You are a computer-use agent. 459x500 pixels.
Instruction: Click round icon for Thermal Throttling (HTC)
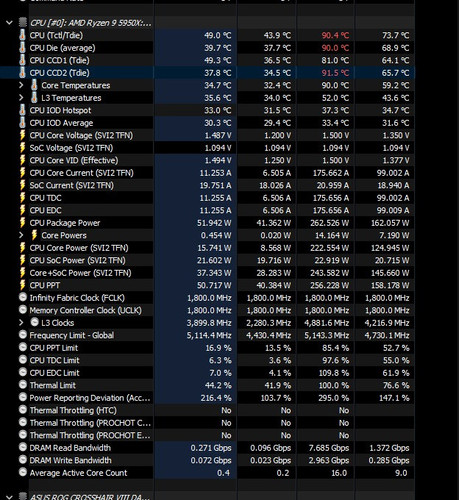[23, 410]
